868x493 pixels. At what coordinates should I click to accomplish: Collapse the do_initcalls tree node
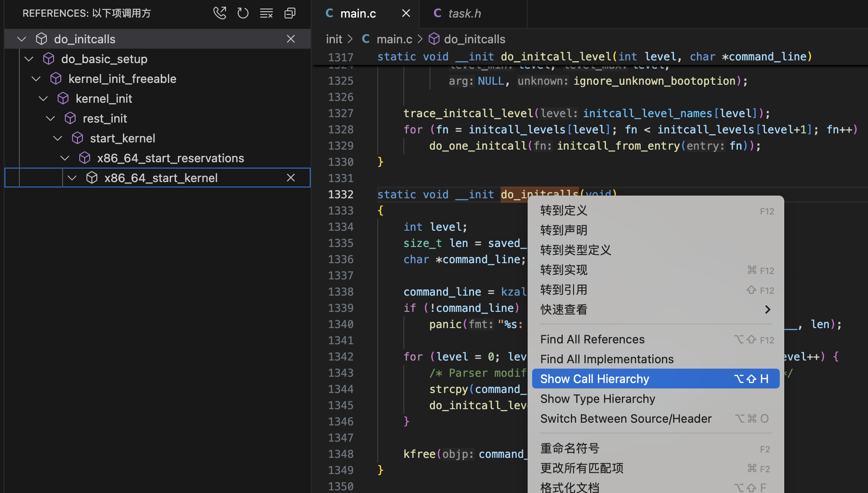[x=22, y=39]
